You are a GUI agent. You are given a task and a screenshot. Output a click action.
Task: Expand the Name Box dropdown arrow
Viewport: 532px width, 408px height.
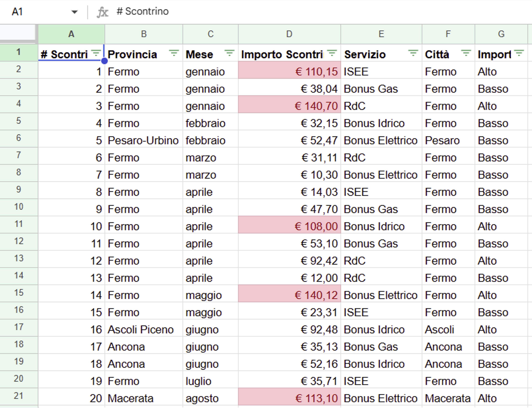click(75, 12)
